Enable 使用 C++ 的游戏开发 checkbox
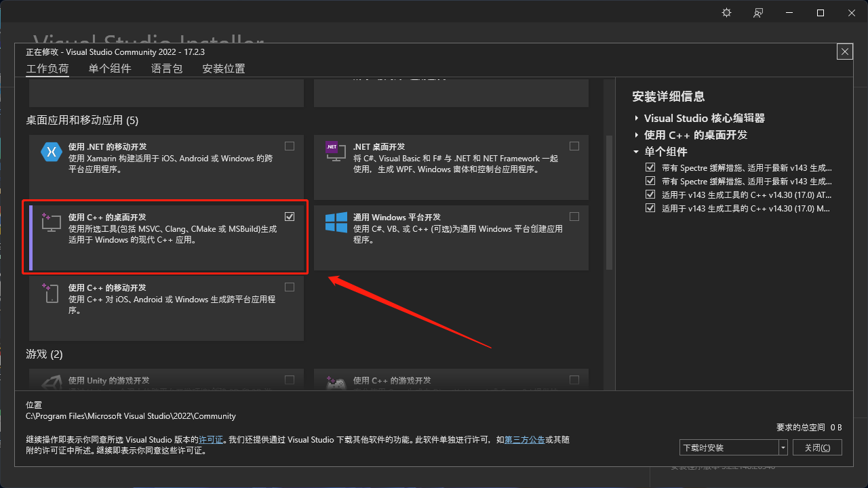Screen dimensions: 868x488 coord(574,380)
